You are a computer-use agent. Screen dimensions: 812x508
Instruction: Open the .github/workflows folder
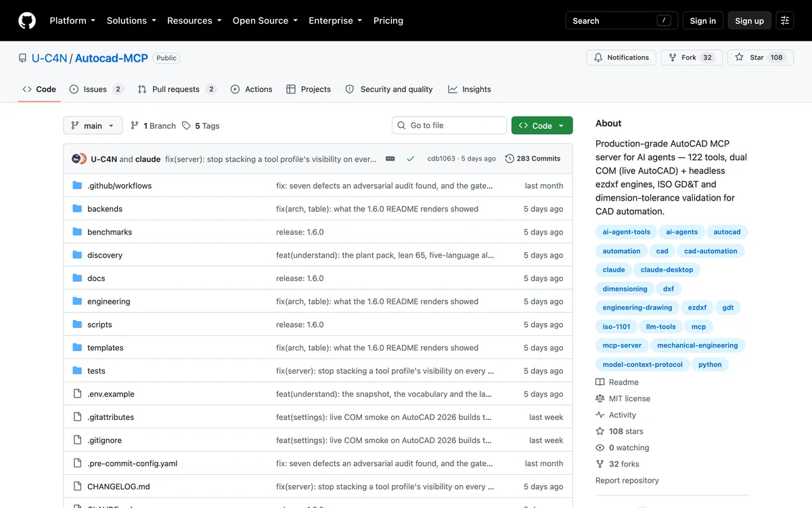119,186
